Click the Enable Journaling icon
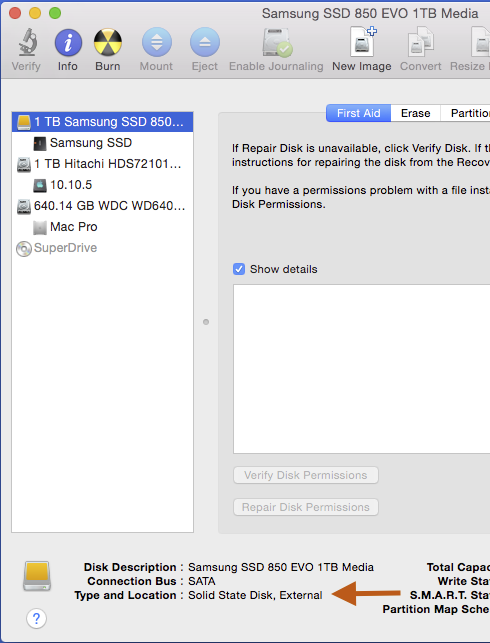Screen dimensions: 490x643 277,42
